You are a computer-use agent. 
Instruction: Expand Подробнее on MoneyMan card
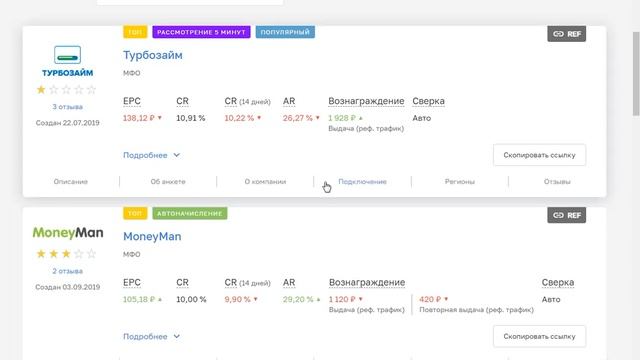151,336
